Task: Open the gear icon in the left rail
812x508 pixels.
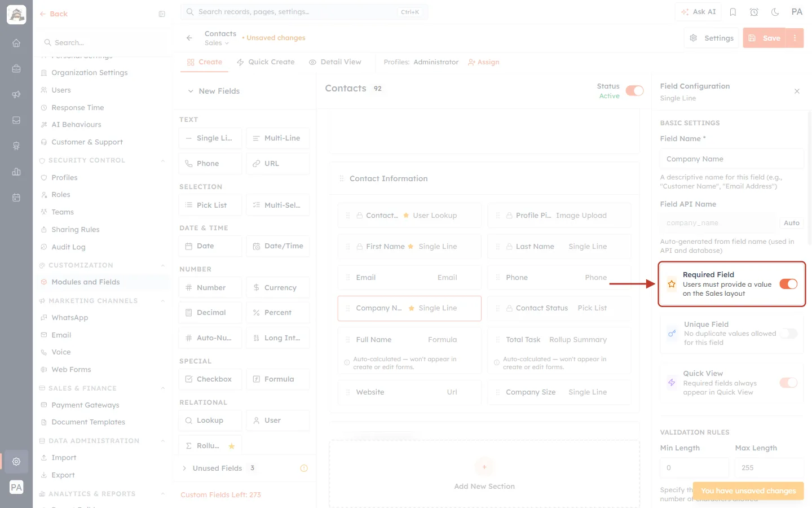Action: coord(16,462)
